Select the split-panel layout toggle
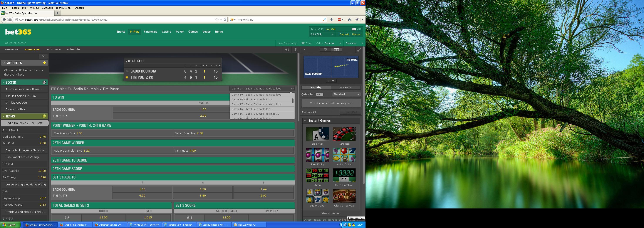 tap(337, 50)
